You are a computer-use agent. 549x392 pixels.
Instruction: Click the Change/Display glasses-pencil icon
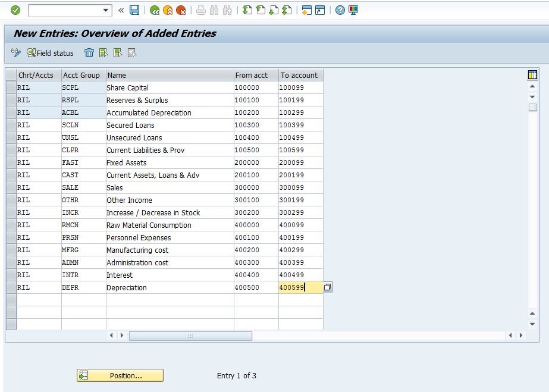click(15, 53)
